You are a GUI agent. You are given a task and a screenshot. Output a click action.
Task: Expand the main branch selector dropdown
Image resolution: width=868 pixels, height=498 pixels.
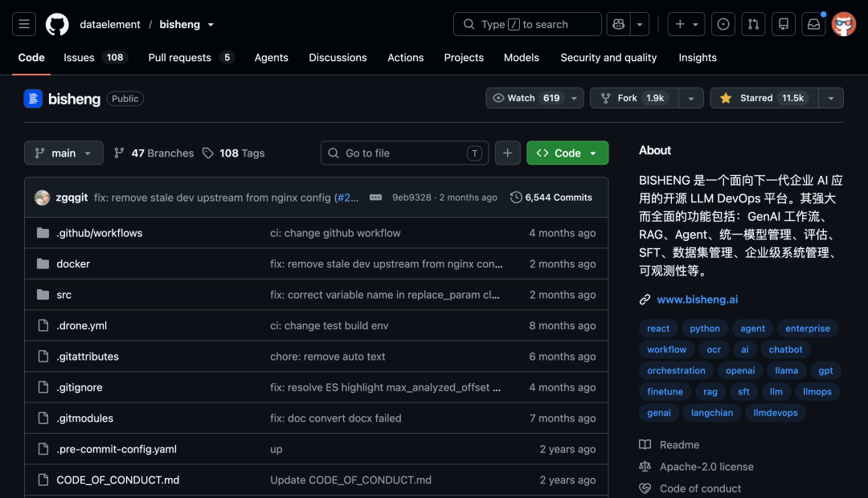pyautogui.click(x=63, y=153)
